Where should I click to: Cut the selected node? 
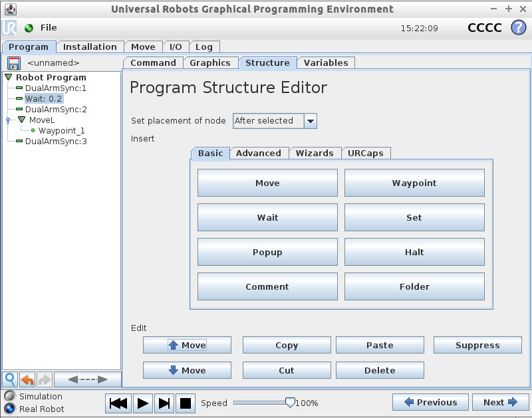(x=287, y=370)
